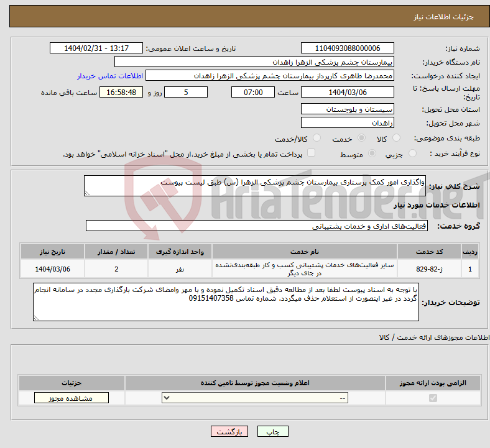Click the واحد اندازه گیری column header
This screenshot has height=448, width=490.
(x=180, y=252)
